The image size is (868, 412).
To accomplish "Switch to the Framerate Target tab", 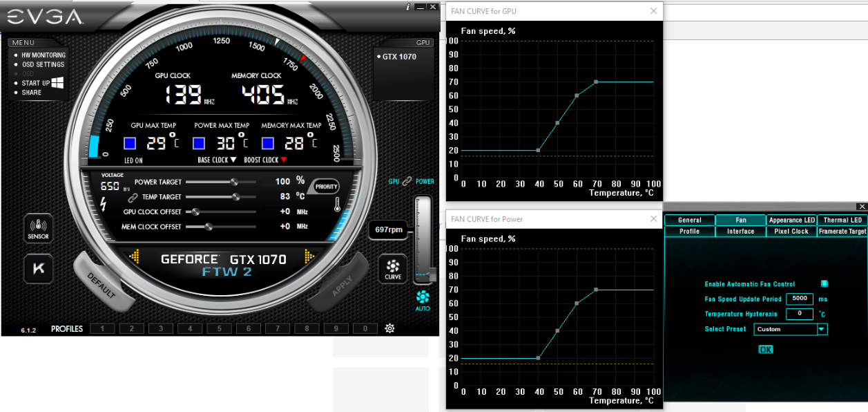I will [842, 231].
